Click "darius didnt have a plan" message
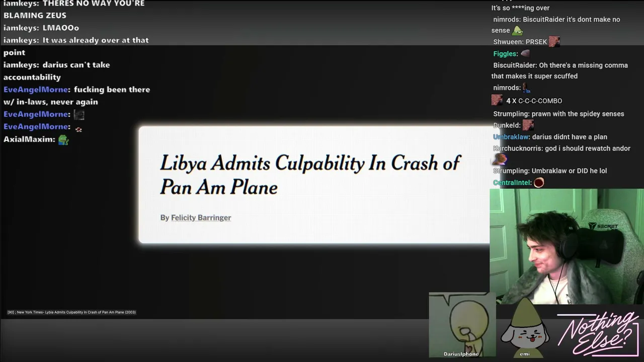This screenshot has width=644, height=362. click(550, 137)
